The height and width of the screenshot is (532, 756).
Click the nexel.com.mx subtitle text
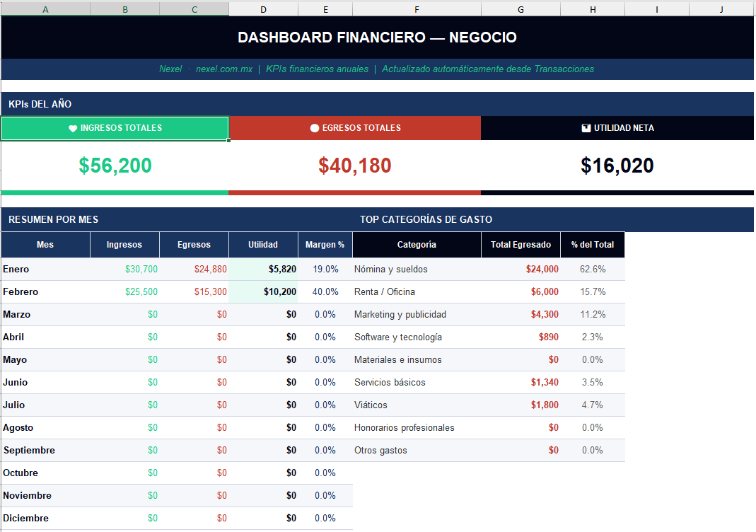click(224, 69)
